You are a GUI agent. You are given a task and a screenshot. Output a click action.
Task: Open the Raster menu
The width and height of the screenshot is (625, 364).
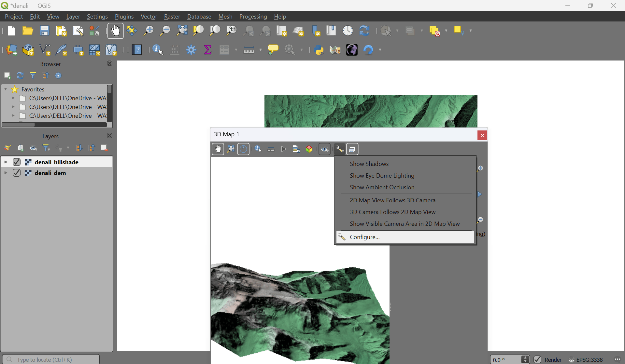point(172,17)
